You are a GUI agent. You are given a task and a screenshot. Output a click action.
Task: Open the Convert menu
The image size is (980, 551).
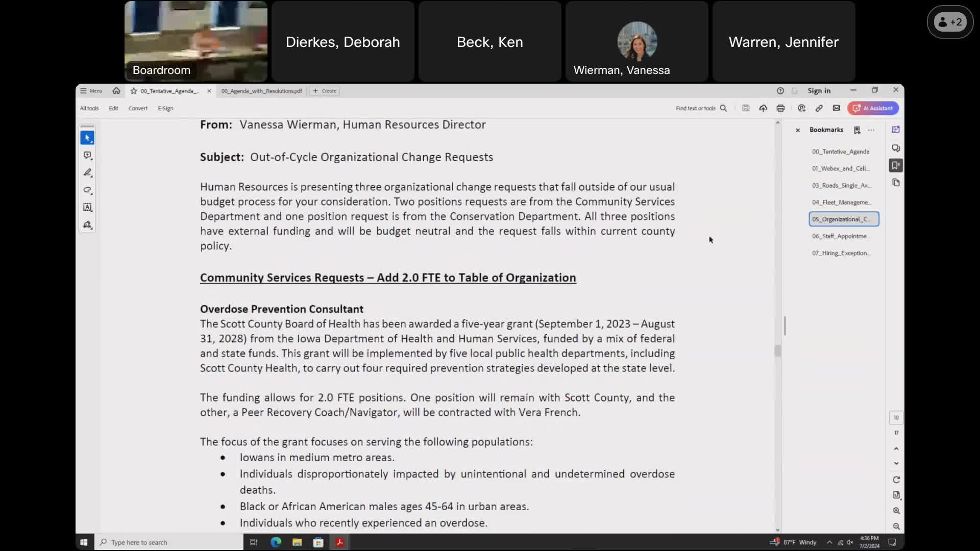138,108
